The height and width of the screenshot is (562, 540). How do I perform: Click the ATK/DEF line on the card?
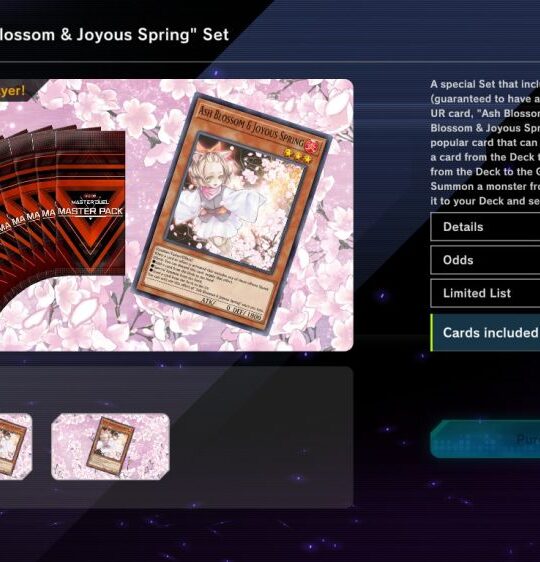[x=232, y=309]
